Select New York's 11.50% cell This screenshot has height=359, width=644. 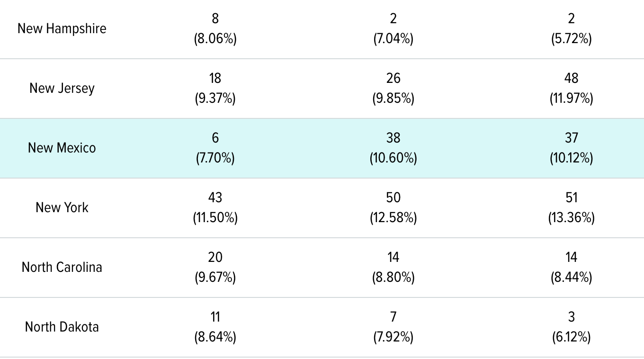tap(215, 217)
